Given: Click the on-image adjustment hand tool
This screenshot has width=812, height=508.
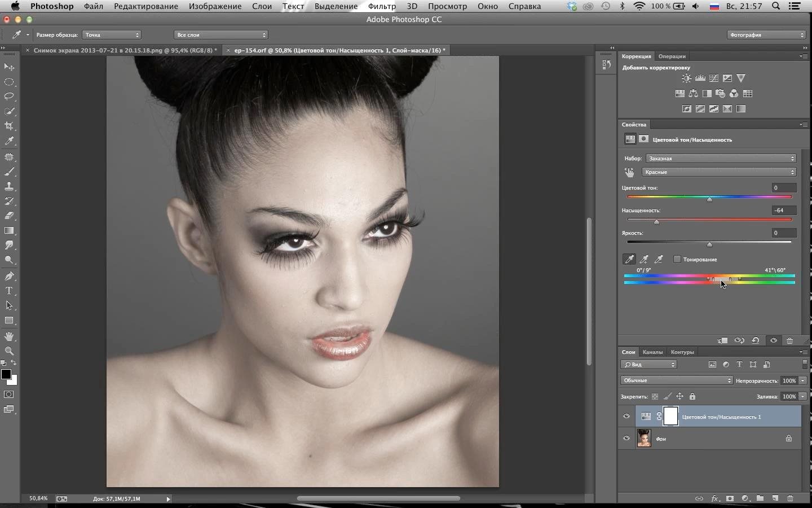Looking at the screenshot, I should pos(629,172).
